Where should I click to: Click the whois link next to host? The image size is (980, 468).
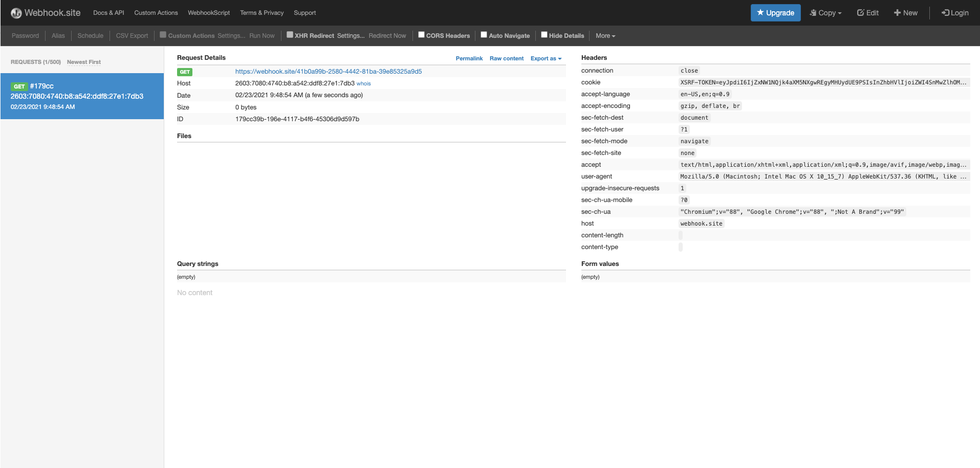364,83
